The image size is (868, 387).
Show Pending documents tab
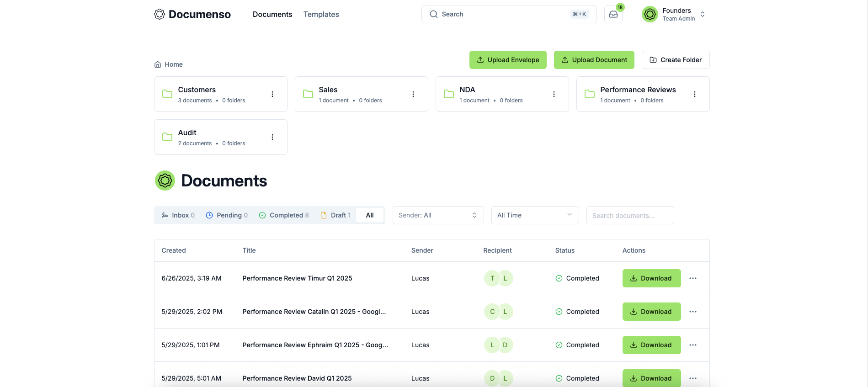(x=227, y=215)
